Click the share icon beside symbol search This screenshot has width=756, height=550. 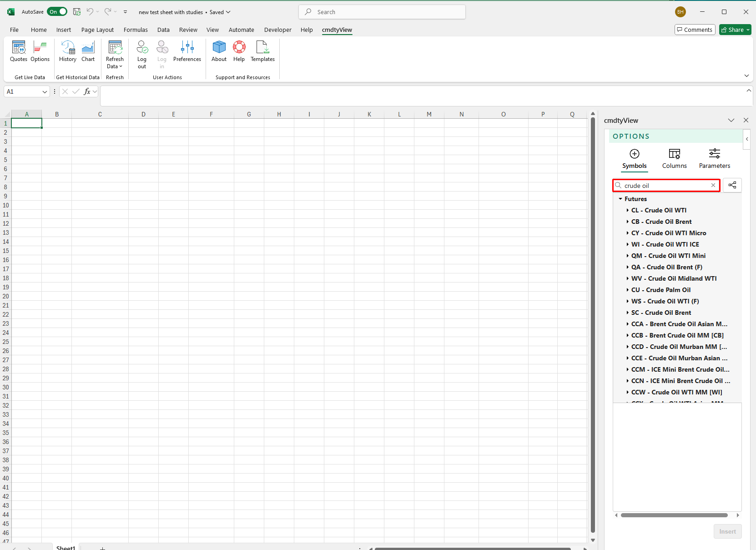732,185
